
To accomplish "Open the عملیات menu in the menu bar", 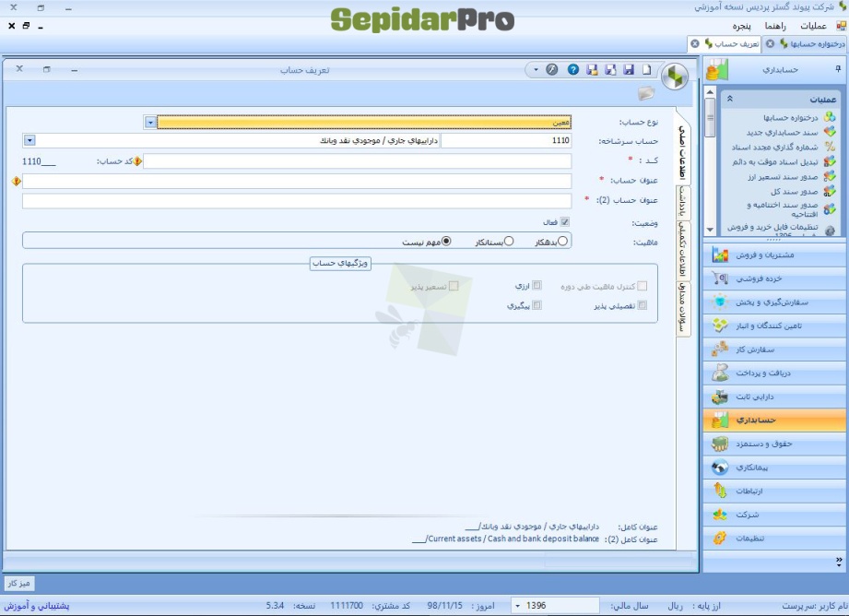I will pyautogui.click(x=813, y=26).
